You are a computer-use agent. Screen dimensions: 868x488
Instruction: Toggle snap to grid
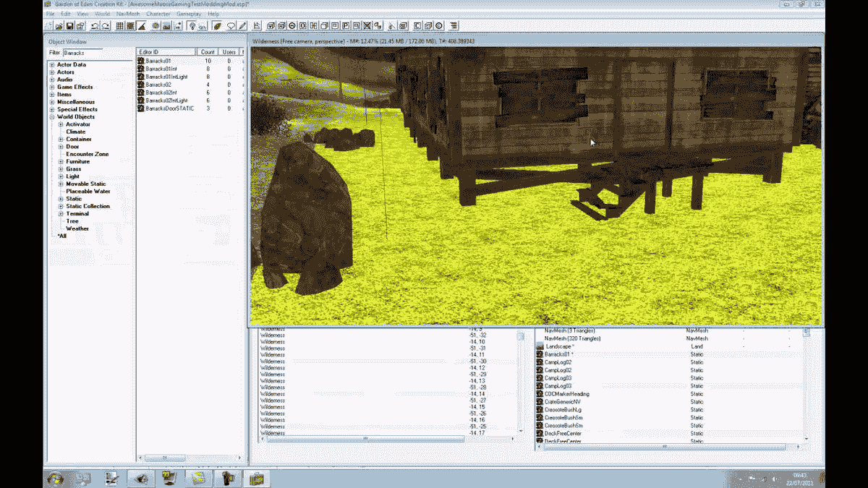tap(119, 26)
